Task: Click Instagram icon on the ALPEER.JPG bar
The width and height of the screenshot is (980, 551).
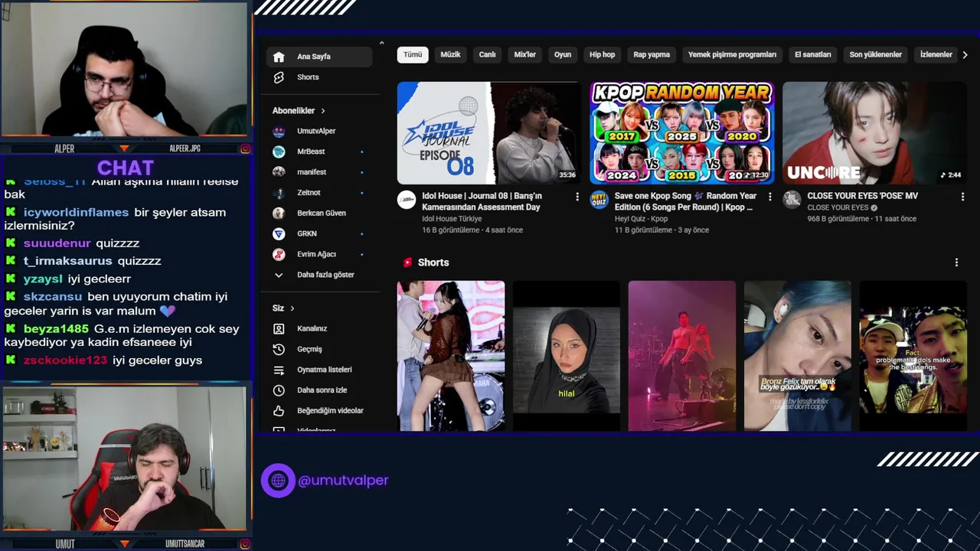Action: 245,148
